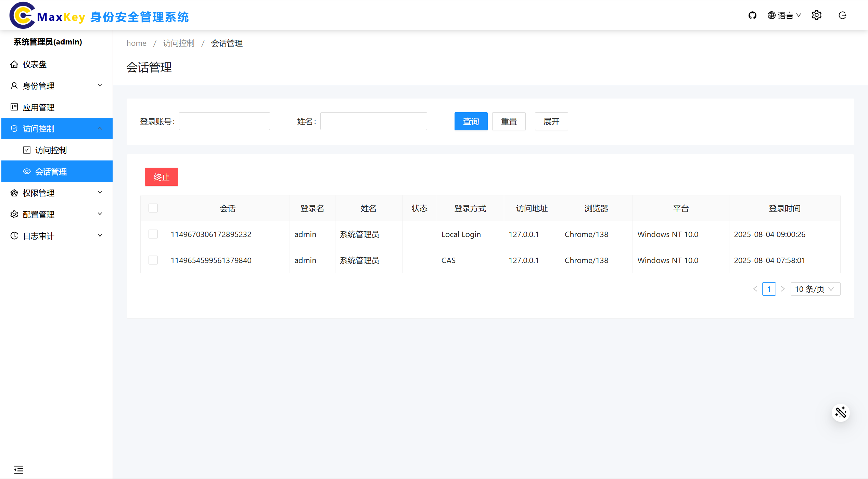The width and height of the screenshot is (868, 479).
Task: Navigate to home via the breadcrumb
Action: [136, 43]
